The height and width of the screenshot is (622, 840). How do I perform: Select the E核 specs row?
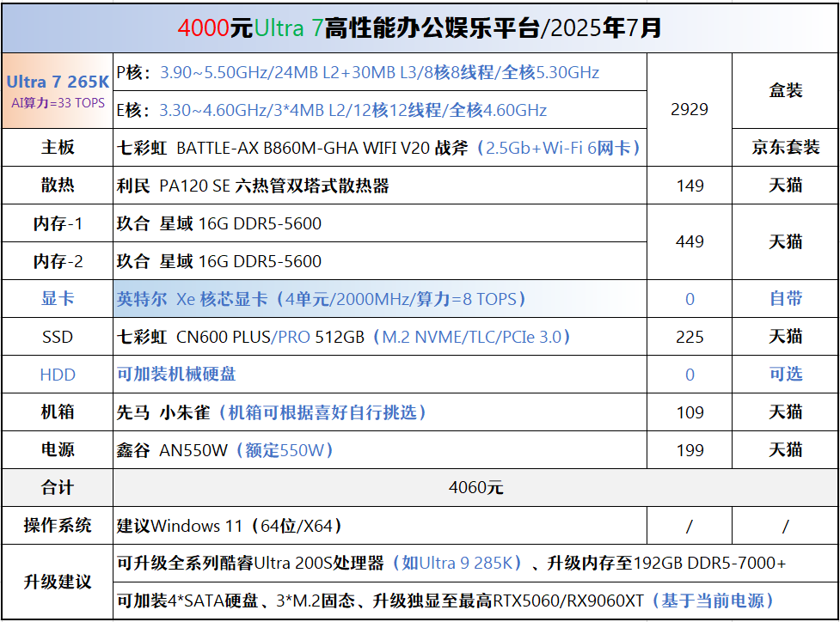coord(380,110)
